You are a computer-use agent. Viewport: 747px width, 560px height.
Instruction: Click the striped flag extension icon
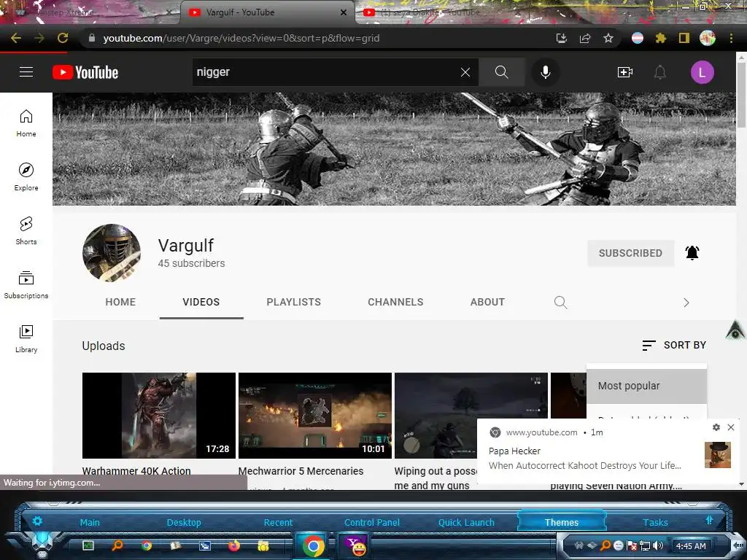[638, 38]
